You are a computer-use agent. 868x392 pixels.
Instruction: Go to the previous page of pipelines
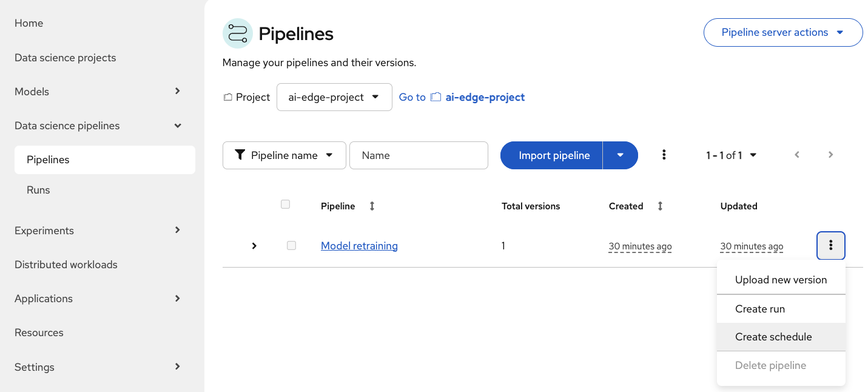(x=797, y=155)
